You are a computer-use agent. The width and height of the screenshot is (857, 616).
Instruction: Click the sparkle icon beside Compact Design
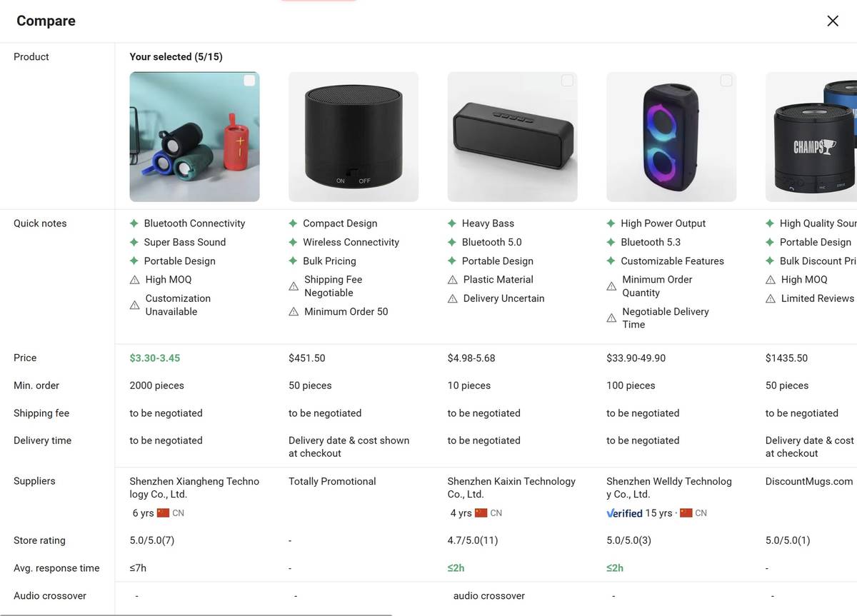(x=293, y=223)
